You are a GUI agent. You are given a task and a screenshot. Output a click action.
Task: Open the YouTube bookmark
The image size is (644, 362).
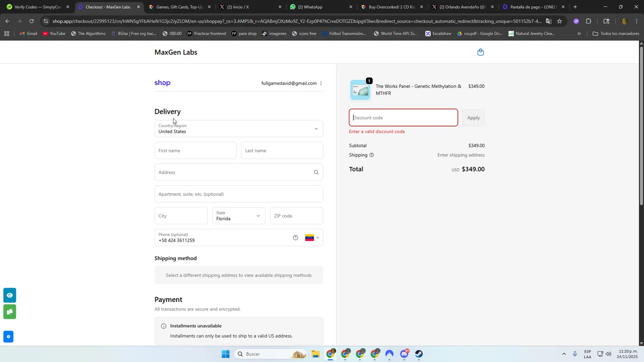(x=54, y=33)
